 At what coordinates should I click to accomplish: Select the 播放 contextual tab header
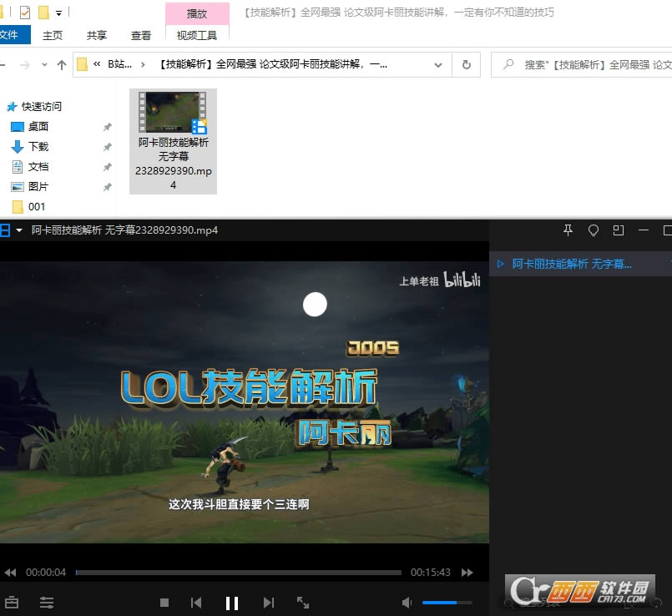pyautogui.click(x=197, y=13)
